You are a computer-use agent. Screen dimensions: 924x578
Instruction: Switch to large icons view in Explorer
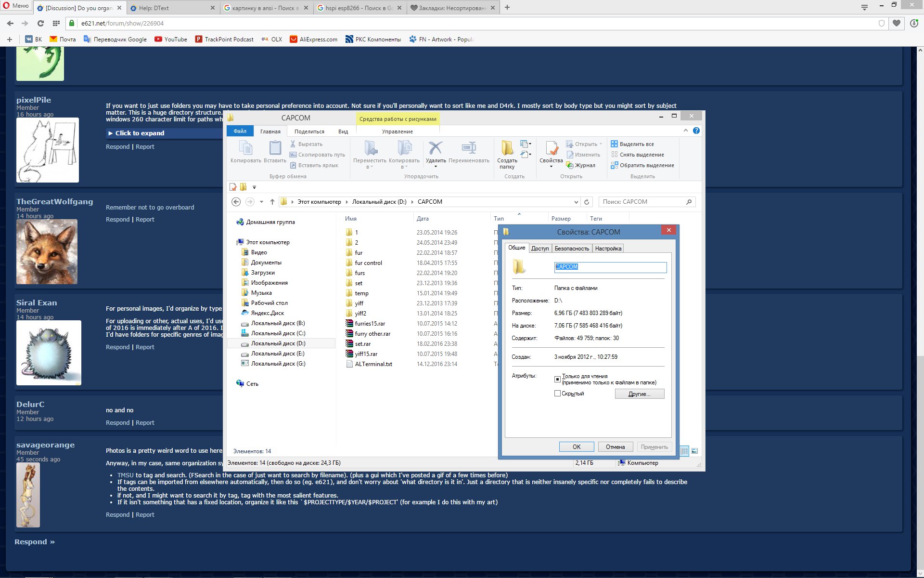pos(694,451)
